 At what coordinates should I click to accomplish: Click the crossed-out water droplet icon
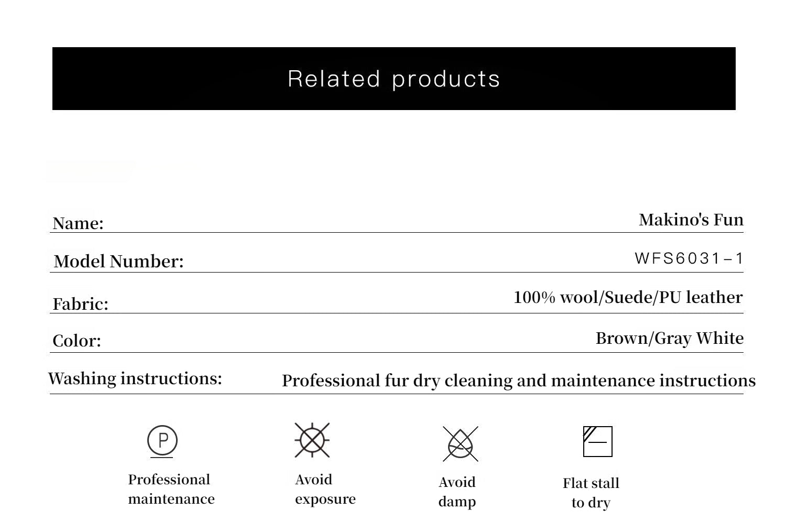460,444
